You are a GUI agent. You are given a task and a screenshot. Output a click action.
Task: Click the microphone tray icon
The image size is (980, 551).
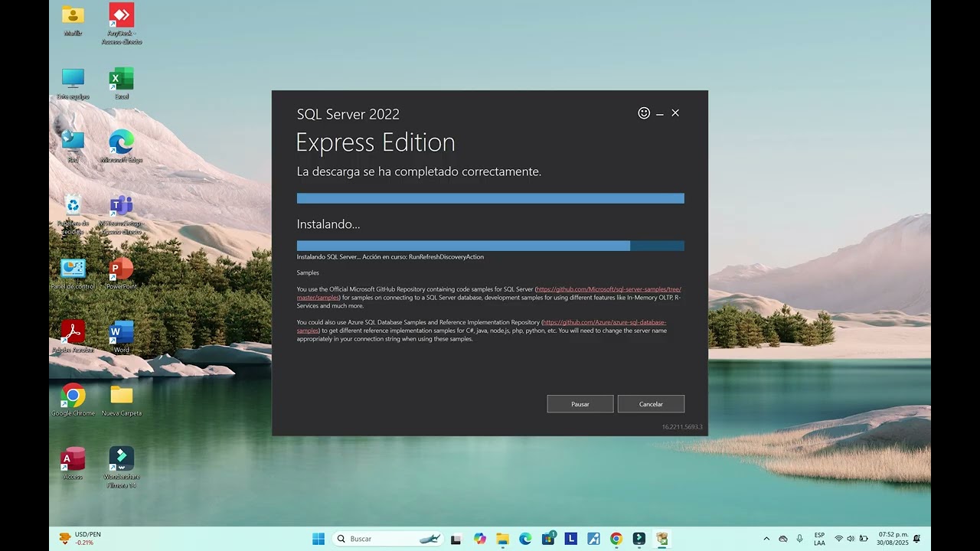(800, 539)
